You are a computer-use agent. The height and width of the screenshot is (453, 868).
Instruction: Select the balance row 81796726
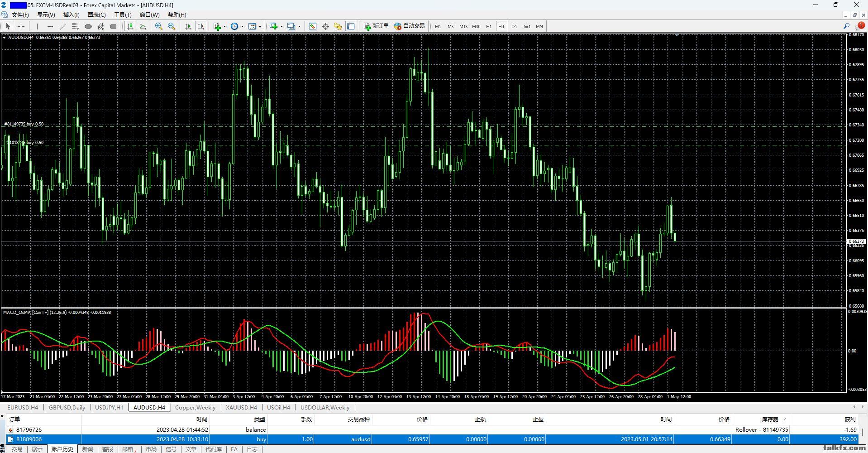pos(433,429)
